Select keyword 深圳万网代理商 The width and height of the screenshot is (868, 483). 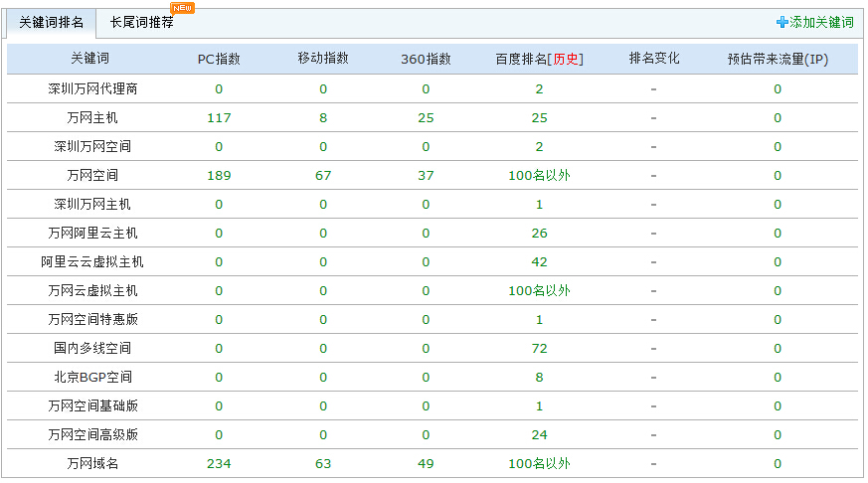pyautogui.click(x=92, y=89)
